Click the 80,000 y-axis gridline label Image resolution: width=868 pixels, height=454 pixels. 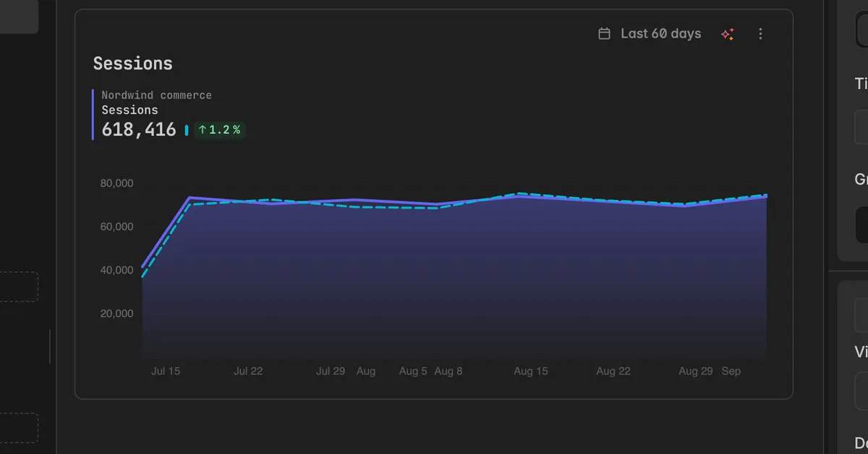(117, 183)
